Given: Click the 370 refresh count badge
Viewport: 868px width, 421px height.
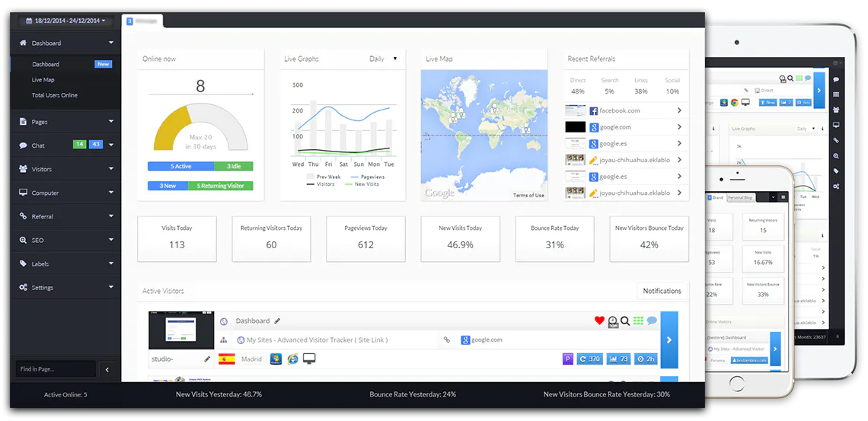Looking at the screenshot, I should [589, 359].
